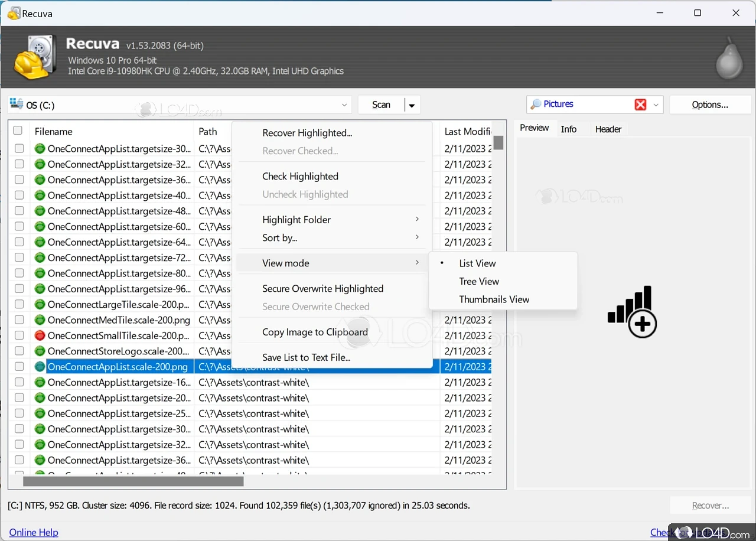Image resolution: width=756 pixels, height=541 pixels.
Task: Click green status icon of OneConnectAppList.targetsize-80
Action: coord(40,273)
